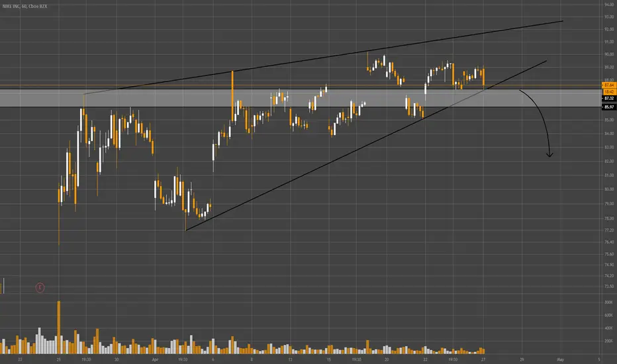This screenshot has height=364, width=617.
Task: Click the orange 18:42 countdown label
Action: tap(609, 92)
